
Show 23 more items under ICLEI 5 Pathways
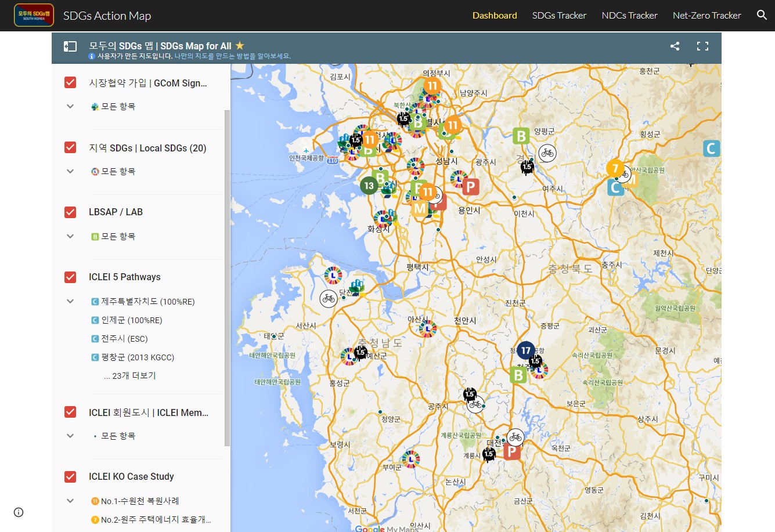pyautogui.click(x=130, y=376)
